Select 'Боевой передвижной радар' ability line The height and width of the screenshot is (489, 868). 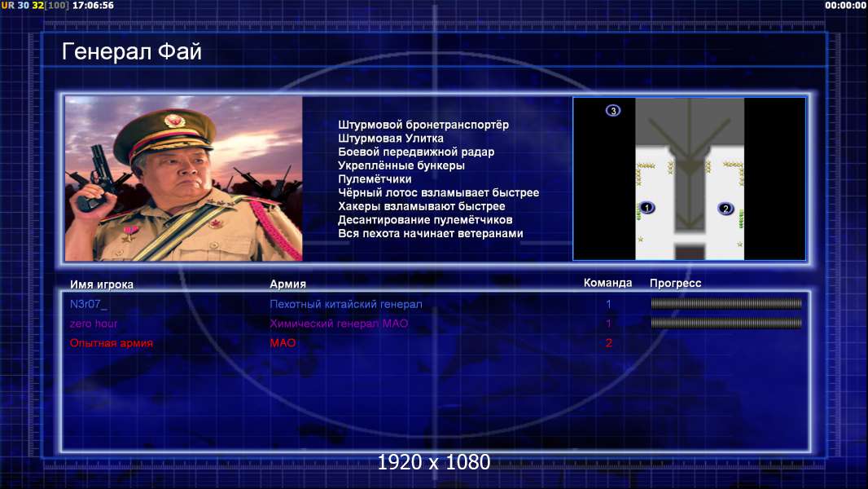tap(416, 152)
